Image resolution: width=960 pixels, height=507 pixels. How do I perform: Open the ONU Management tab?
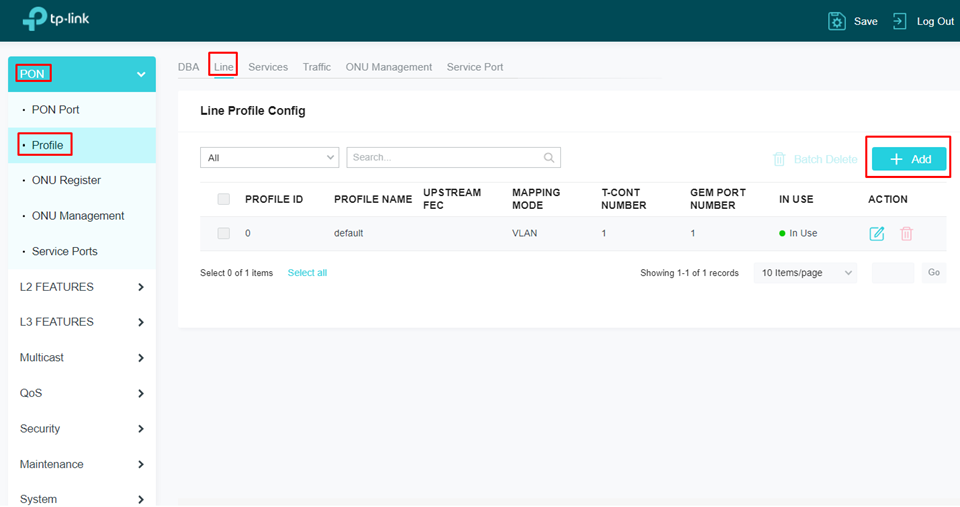pos(389,67)
